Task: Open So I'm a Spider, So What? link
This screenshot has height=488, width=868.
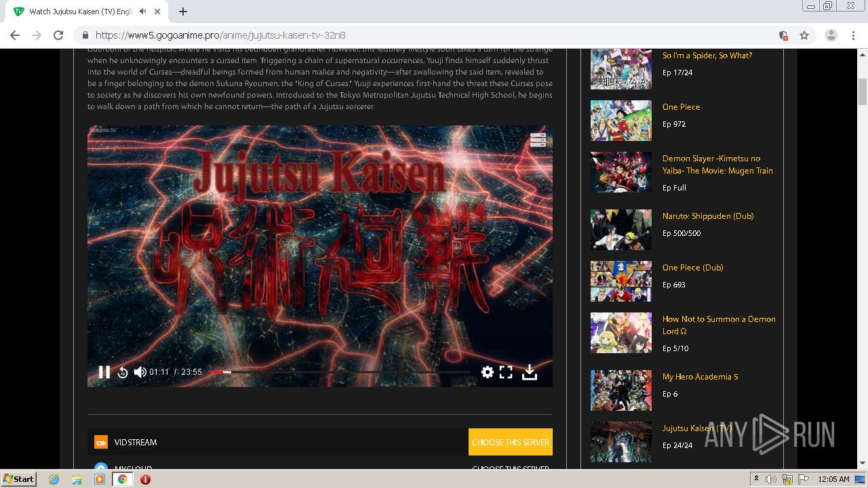Action: (x=707, y=56)
